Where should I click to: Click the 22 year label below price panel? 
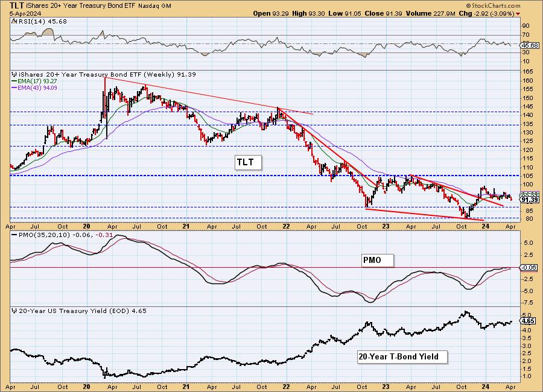coord(286,227)
